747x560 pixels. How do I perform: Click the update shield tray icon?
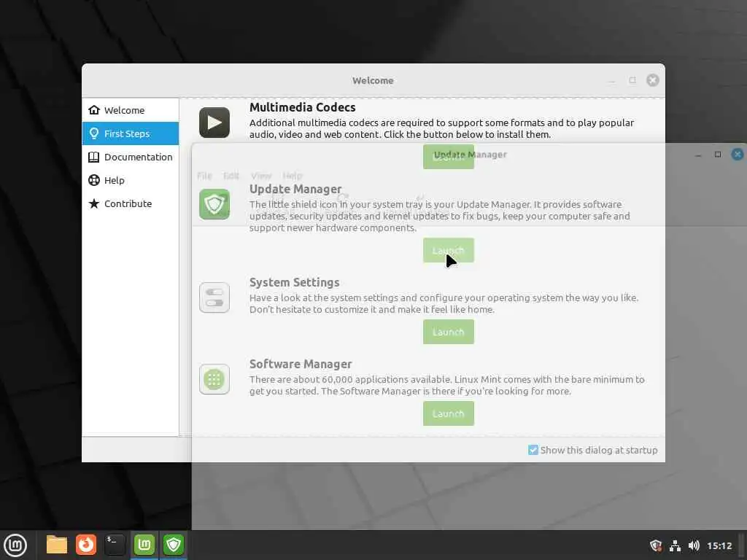click(656, 545)
